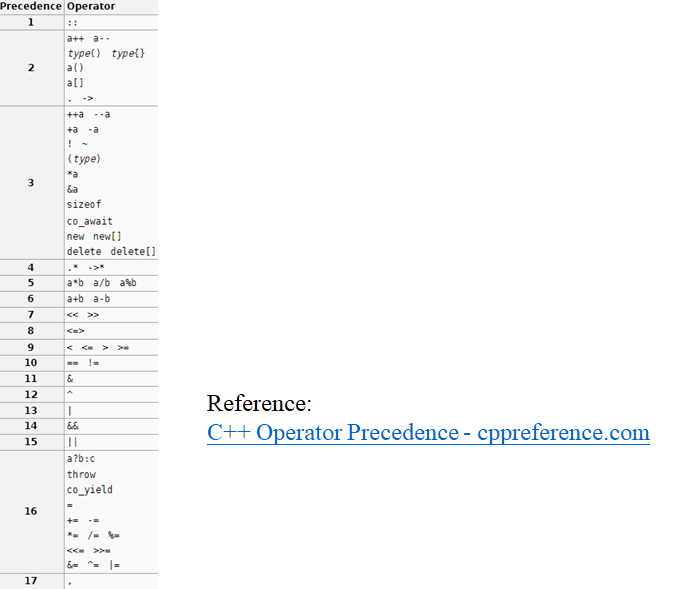The width and height of the screenshot is (674, 589).
Task: Select the '::' scope resolution operator cell
Action: [x=111, y=23]
